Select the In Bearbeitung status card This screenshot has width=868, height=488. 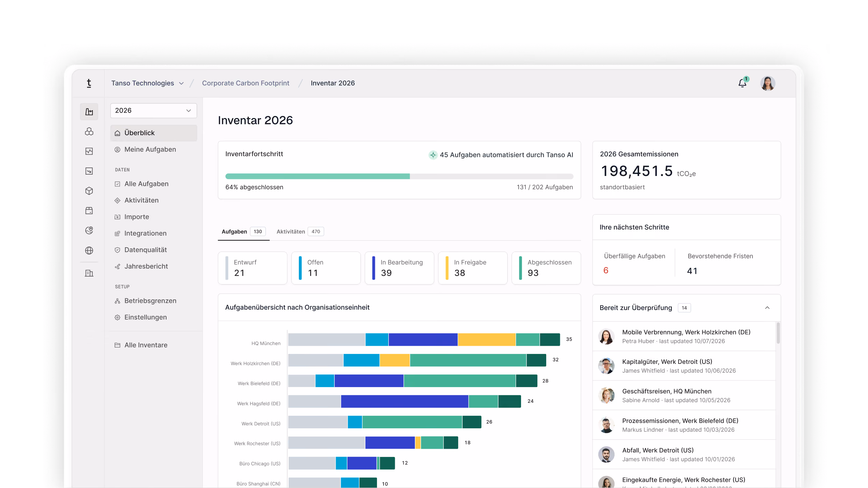click(399, 268)
